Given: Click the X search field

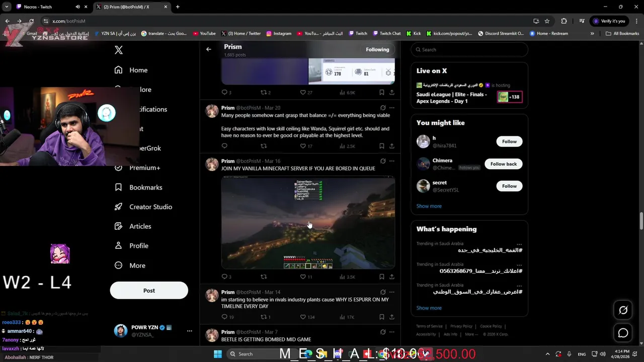Looking at the screenshot, I should (x=469, y=49).
